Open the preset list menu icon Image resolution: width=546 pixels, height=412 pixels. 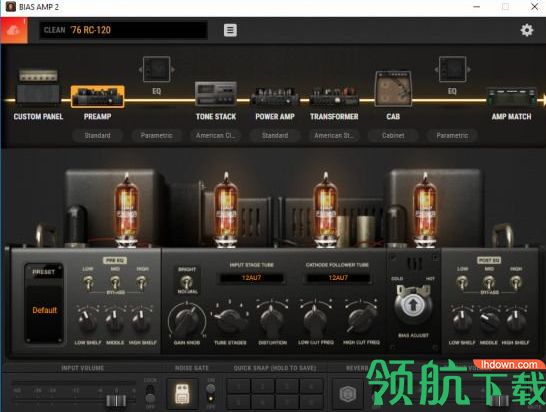pos(230,30)
